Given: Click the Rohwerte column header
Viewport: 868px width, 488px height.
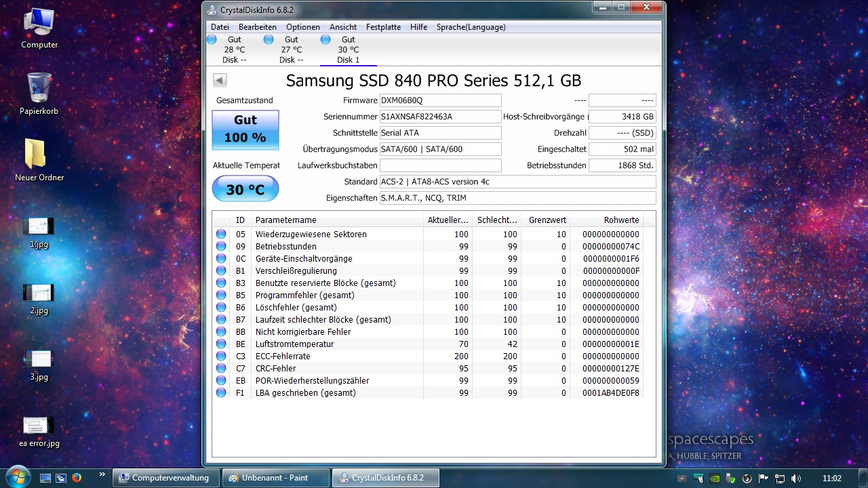Looking at the screenshot, I should click(606, 220).
